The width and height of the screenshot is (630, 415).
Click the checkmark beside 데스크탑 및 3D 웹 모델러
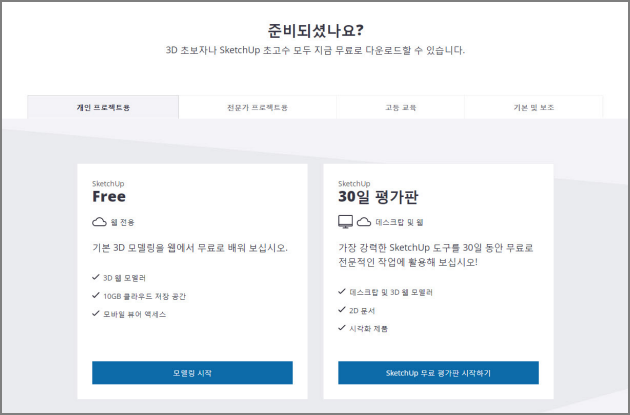coord(342,292)
